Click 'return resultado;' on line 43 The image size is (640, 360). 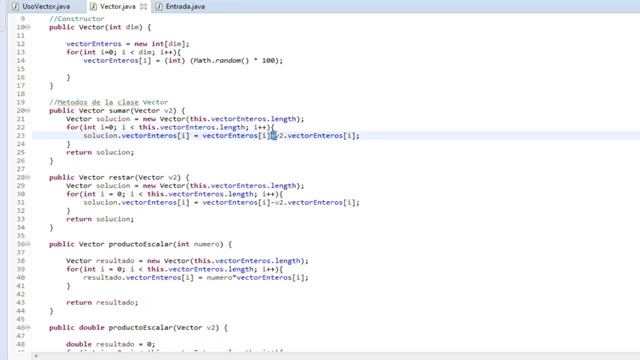pyautogui.click(x=102, y=302)
